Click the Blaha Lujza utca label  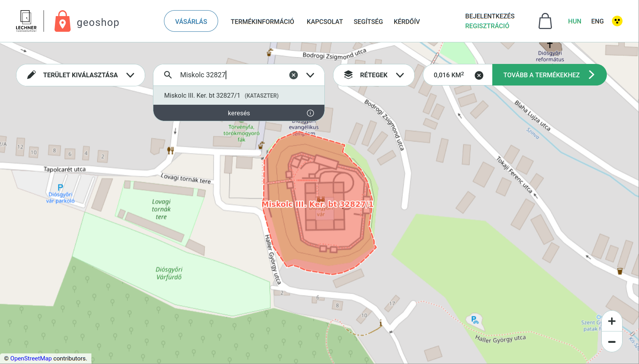(533, 116)
